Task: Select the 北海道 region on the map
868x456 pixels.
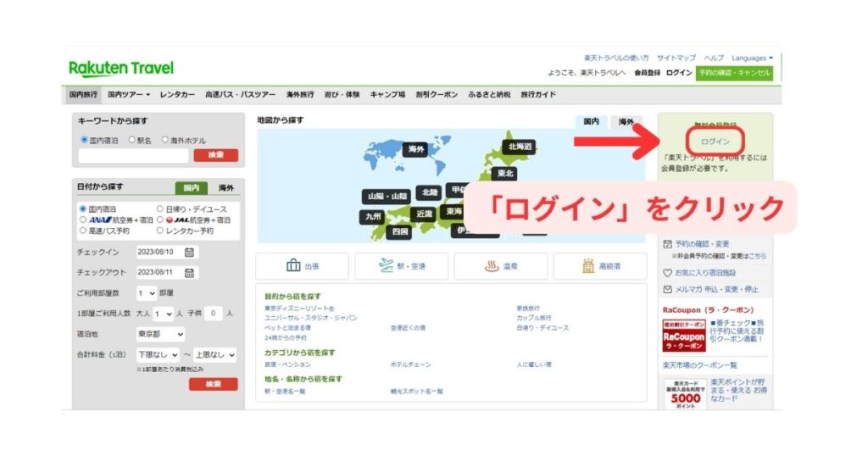Action: [x=520, y=147]
